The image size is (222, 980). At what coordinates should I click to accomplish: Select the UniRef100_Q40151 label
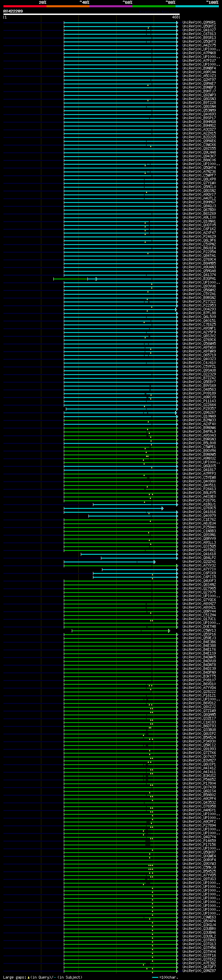(x=199, y=320)
